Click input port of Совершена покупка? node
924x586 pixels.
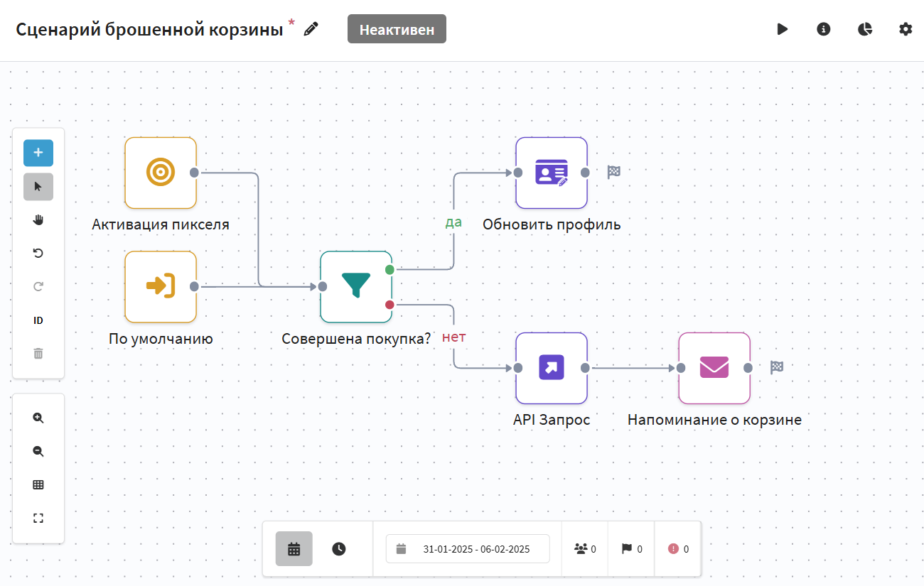(323, 286)
